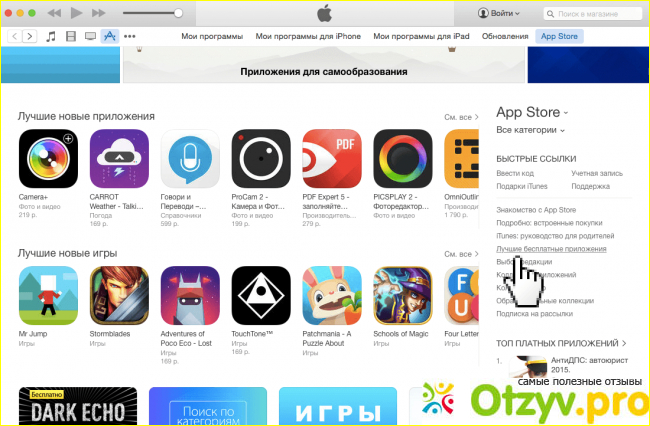Open the Все категории dropdown
Image resolution: width=650 pixels, height=426 pixels.
(530, 130)
